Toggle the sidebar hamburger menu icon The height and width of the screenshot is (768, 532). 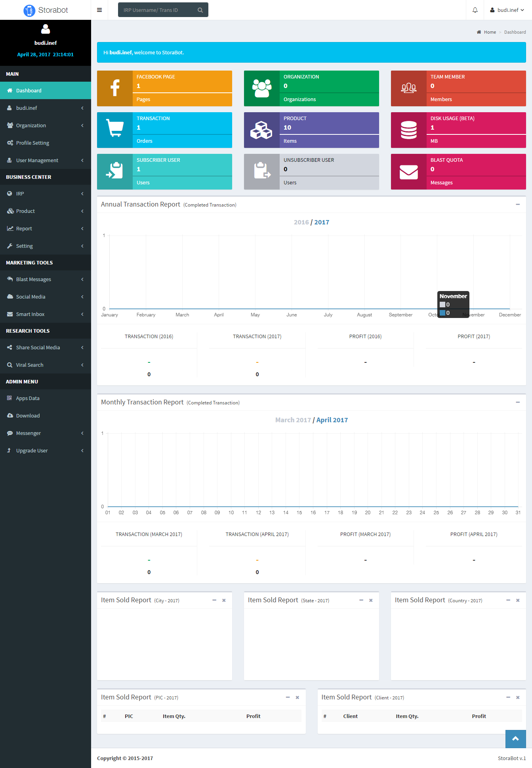99,10
